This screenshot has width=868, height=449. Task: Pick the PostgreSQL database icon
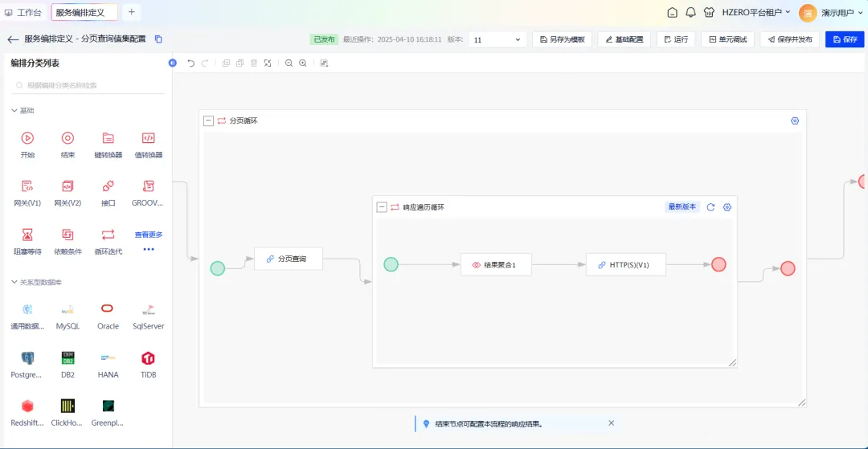27,357
